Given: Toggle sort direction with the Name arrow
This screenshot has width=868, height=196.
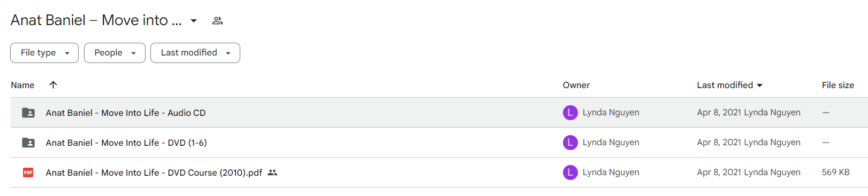Looking at the screenshot, I should click(53, 85).
